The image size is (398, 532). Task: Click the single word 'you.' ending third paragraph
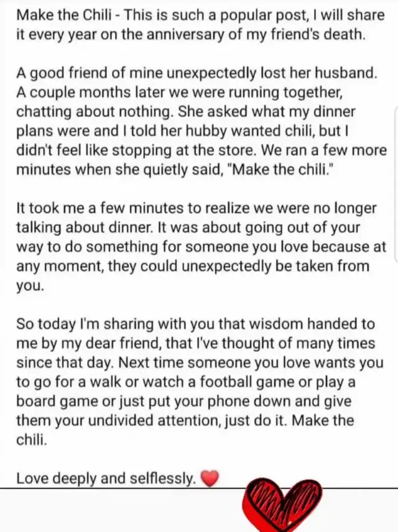(30, 286)
